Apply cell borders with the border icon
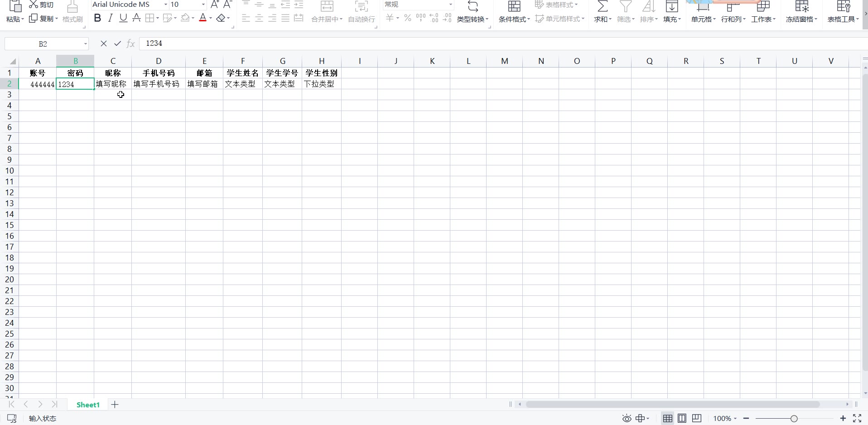 coord(149,18)
